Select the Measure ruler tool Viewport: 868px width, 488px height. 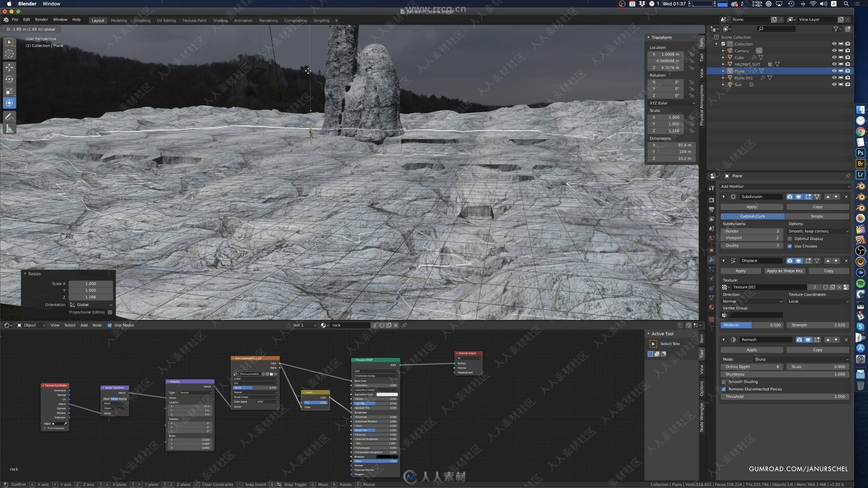pos(9,129)
